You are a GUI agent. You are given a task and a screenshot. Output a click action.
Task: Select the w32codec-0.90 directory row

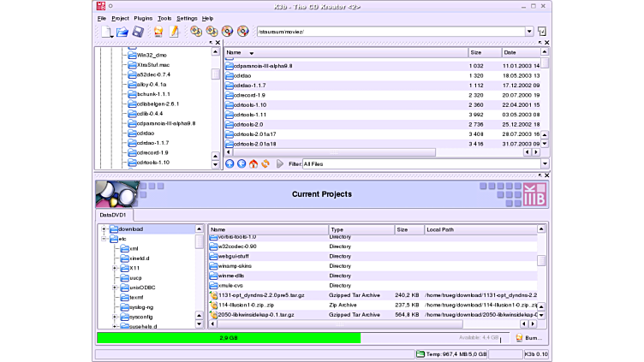tap(373, 246)
